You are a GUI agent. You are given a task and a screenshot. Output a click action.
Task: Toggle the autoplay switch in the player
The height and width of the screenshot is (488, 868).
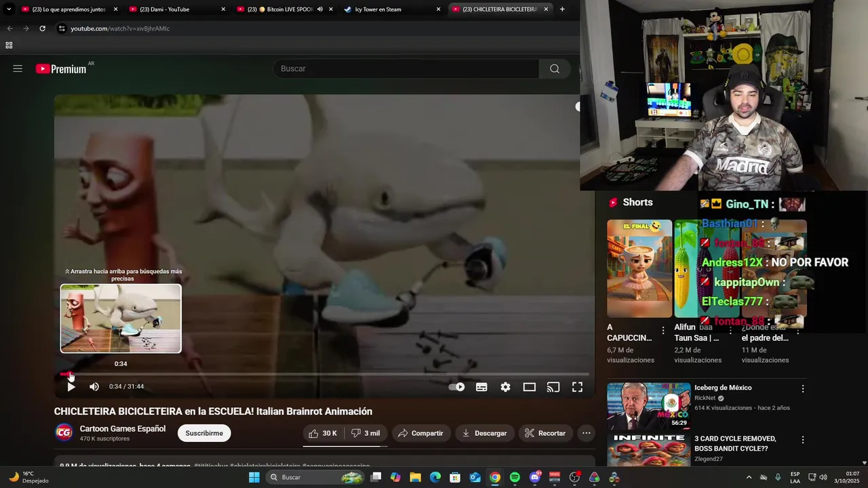point(457,387)
